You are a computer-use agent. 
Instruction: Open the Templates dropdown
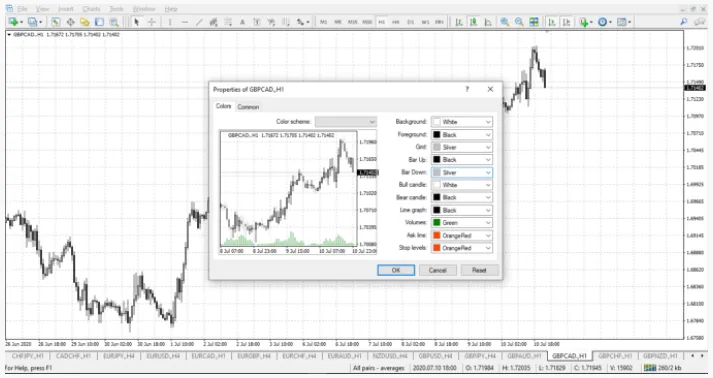624,22
